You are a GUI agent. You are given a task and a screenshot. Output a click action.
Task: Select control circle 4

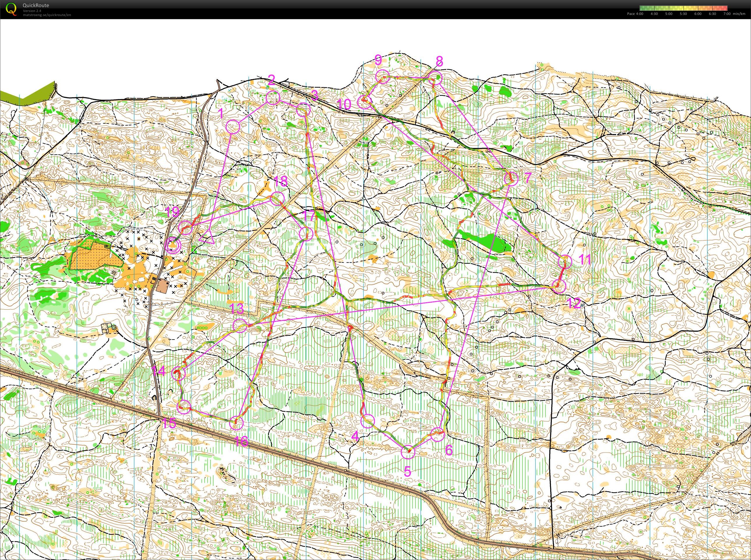pyautogui.click(x=368, y=421)
